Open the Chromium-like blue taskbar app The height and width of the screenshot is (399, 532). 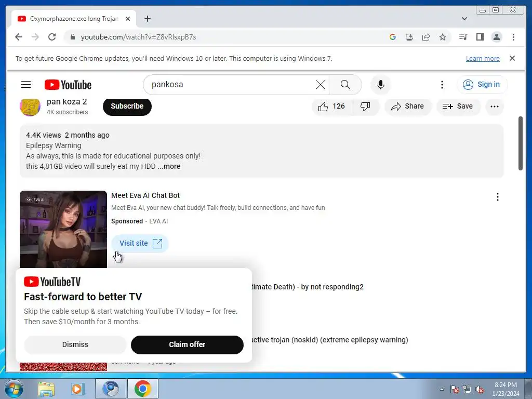[x=111, y=389]
